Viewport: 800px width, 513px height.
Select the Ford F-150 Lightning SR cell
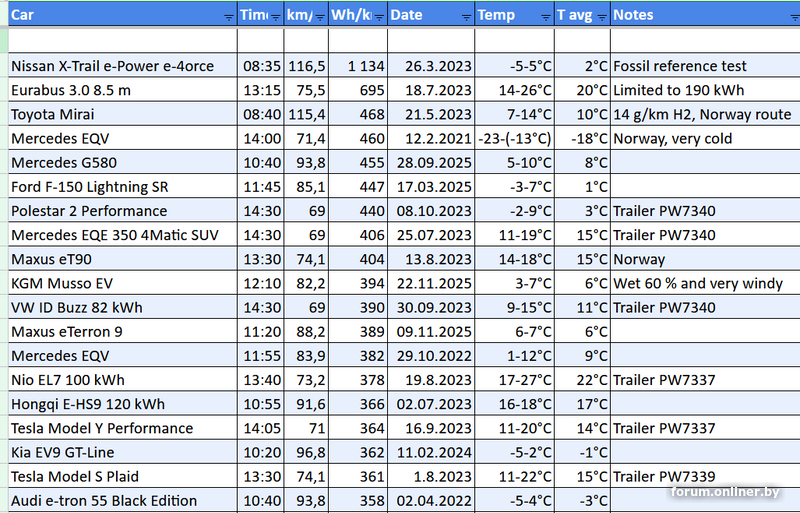click(x=123, y=186)
